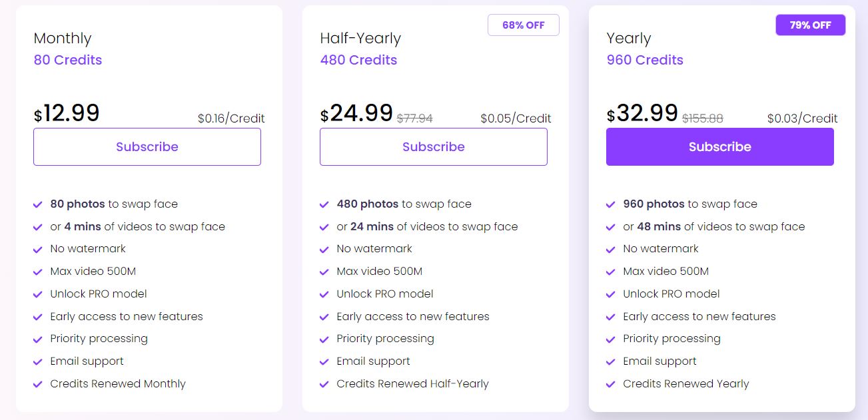The height and width of the screenshot is (420, 868).
Task: Click checkmark beside "480 photos to swap face"
Action: pos(324,204)
